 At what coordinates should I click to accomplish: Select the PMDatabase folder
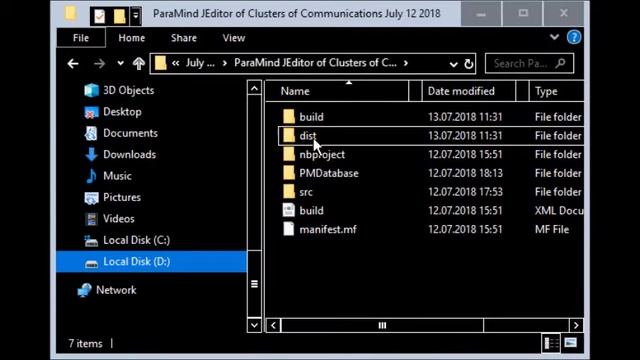click(x=431, y=173)
